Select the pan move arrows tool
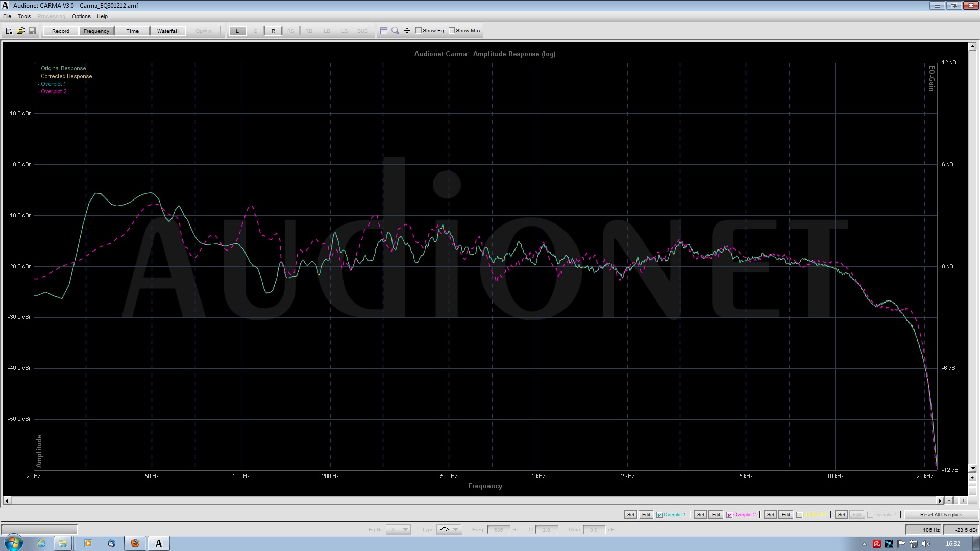980x551 pixels. (x=407, y=31)
